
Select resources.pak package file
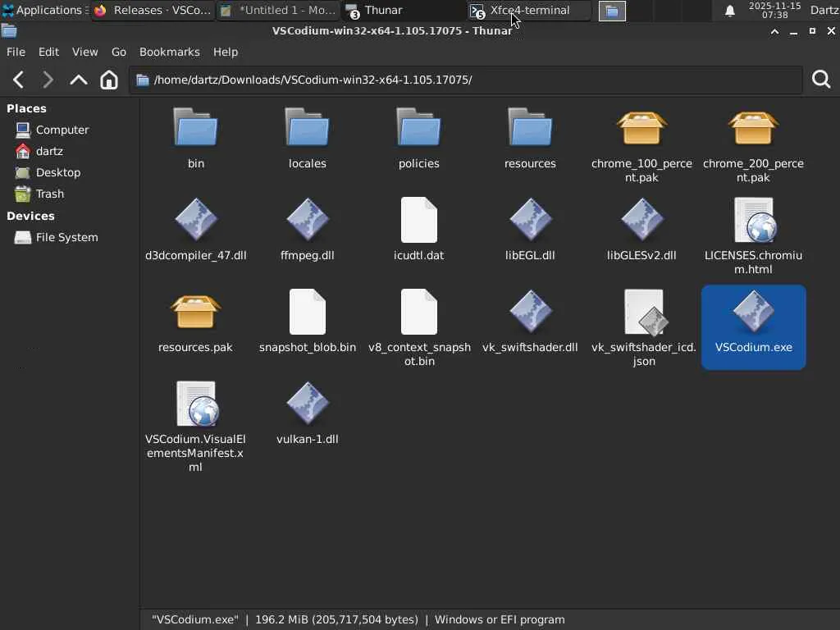pos(195,322)
